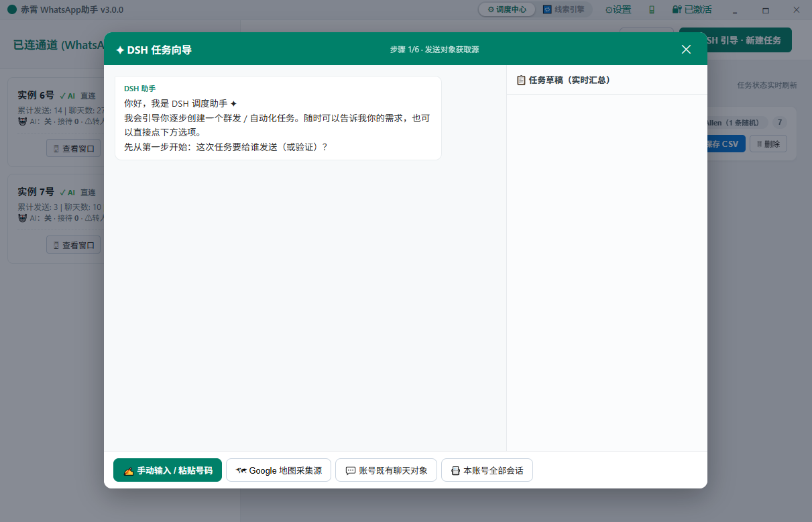Click the speech bubble icon on 账号既有聊天对象
Viewport: 812px width, 522px height.
350,471
